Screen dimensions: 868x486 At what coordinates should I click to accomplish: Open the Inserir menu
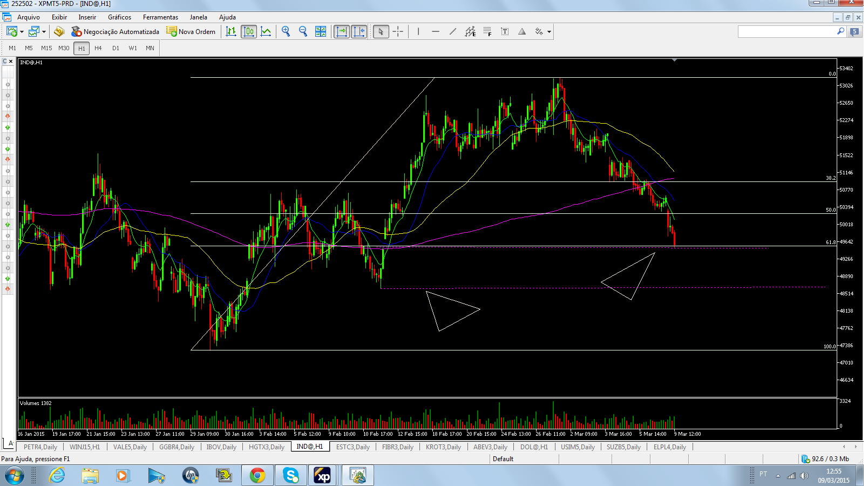click(87, 17)
